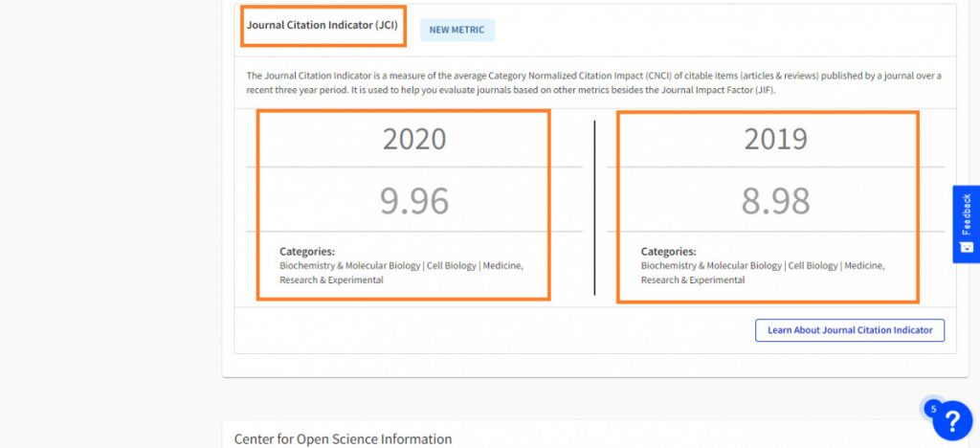Open the blue Feedback side tab
This screenshot has height=448, width=980.
966,215
